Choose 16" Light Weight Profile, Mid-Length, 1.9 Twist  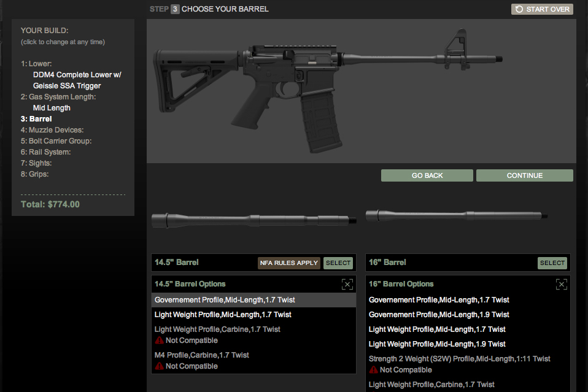click(x=437, y=344)
